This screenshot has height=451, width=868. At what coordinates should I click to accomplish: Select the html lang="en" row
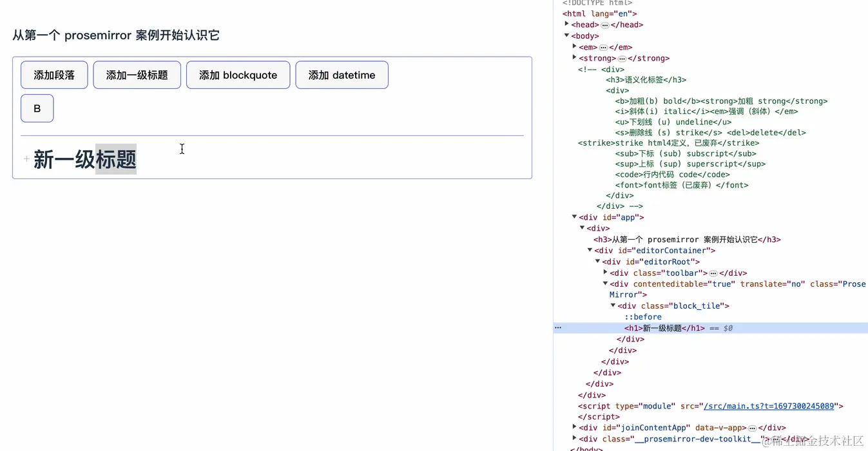600,14
